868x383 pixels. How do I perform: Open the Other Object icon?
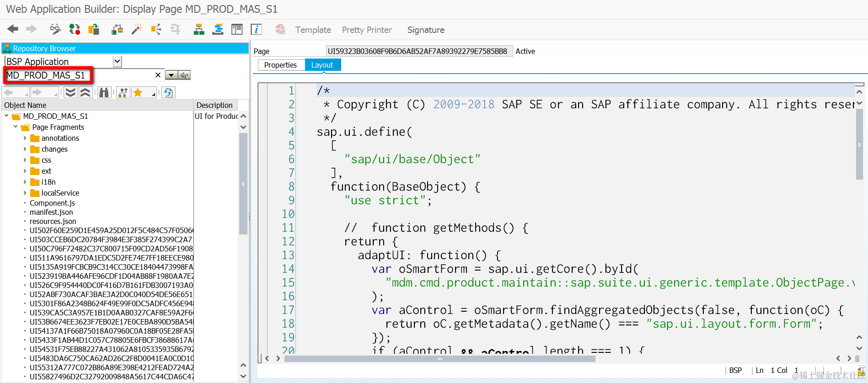click(x=94, y=30)
